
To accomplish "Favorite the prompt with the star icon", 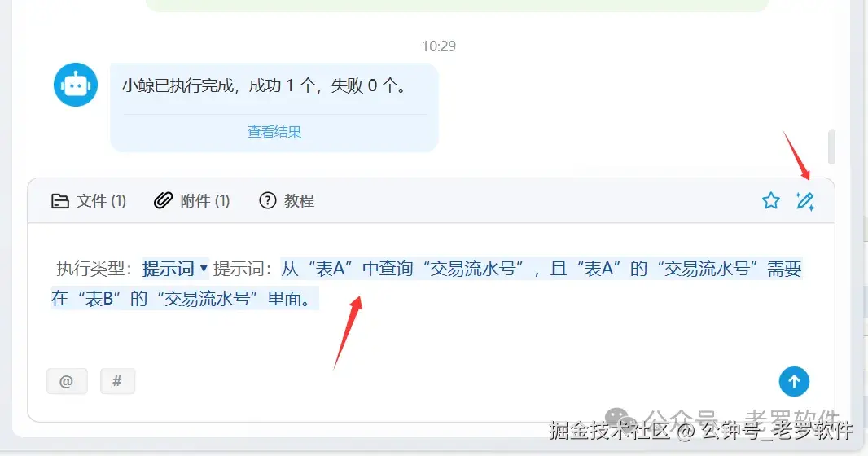I will coord(770,200).
